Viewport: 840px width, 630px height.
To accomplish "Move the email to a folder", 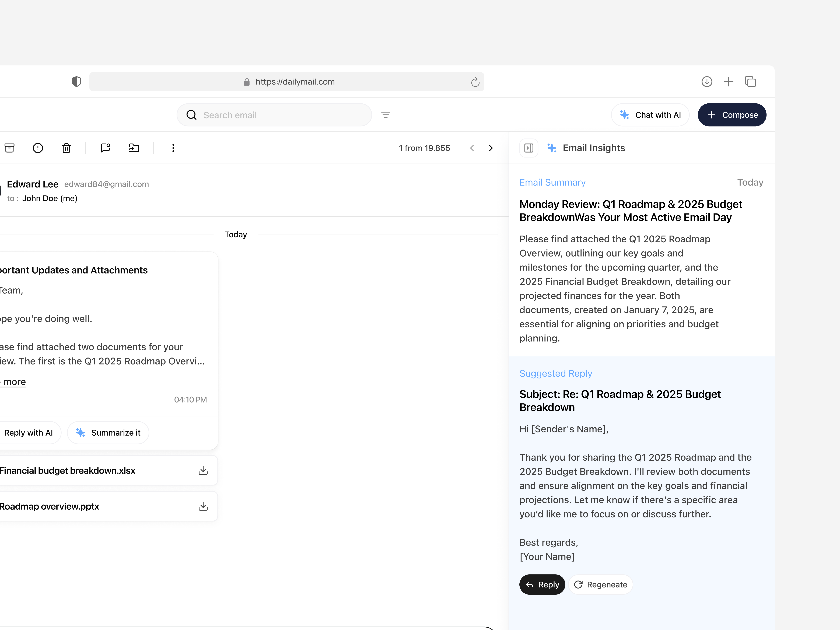I will point(134,148).
